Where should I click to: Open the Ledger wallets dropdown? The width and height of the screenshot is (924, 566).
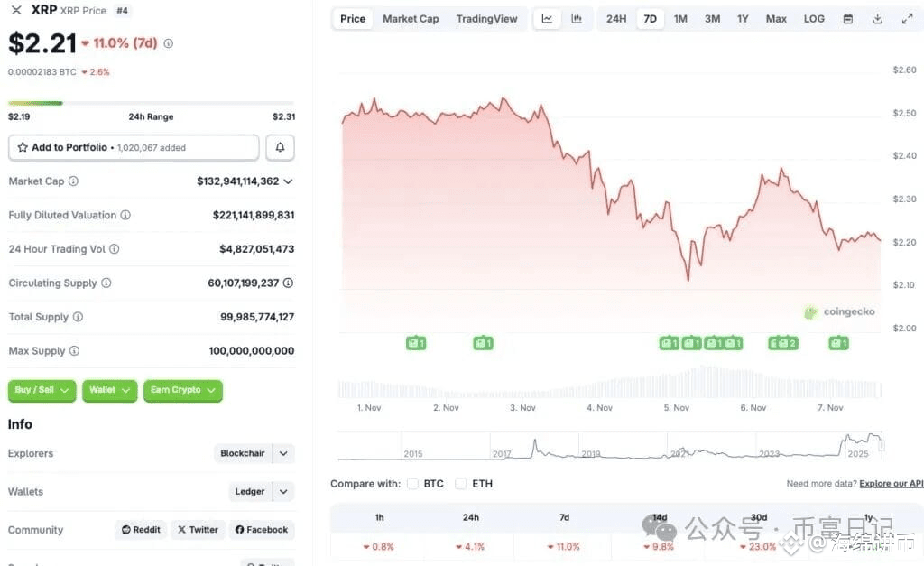[260, 491]
